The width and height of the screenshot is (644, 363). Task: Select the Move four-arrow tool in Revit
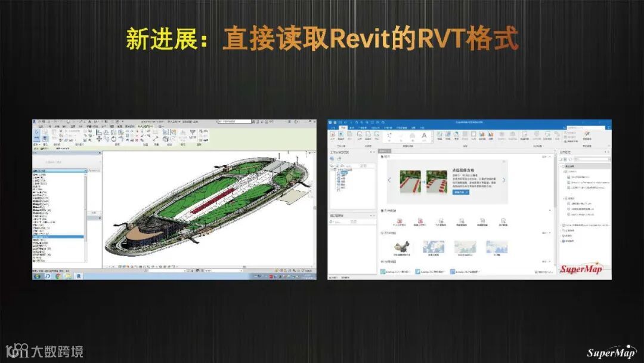[99, 139]
